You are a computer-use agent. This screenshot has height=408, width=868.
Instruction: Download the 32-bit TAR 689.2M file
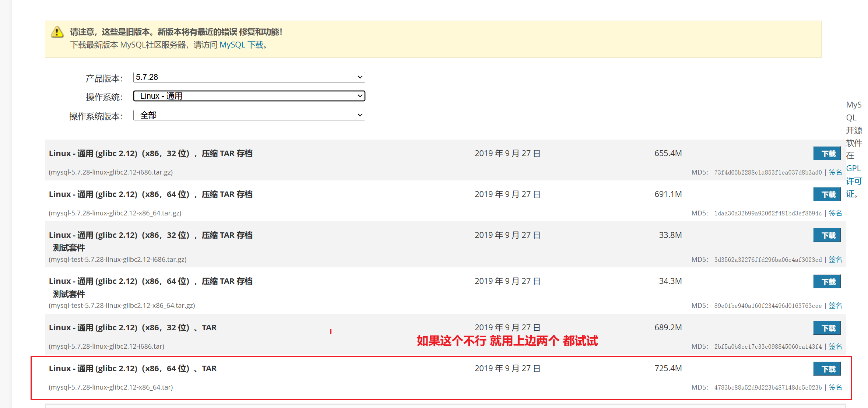[x=826, y=328]
